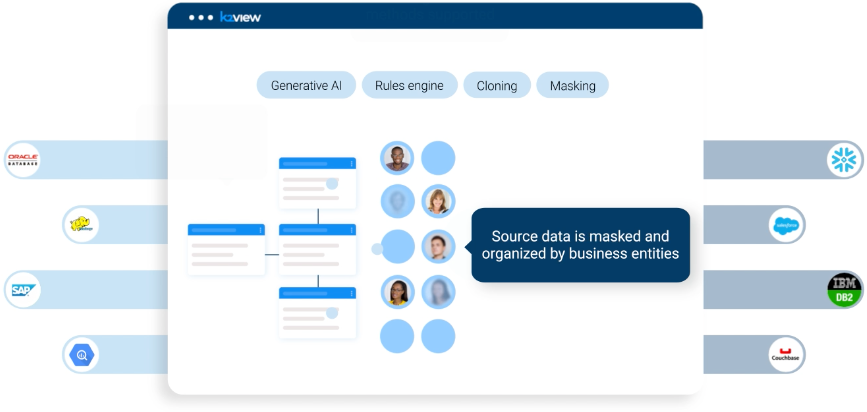The image size is (867, 412).
Task: Expand the bottom table card's kebab menu
Action: coord(351,292)
